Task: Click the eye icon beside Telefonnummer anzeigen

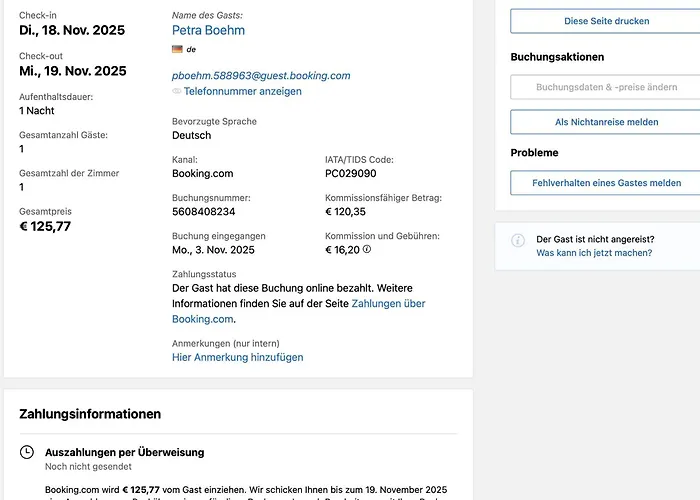Action: coord(177,91)
